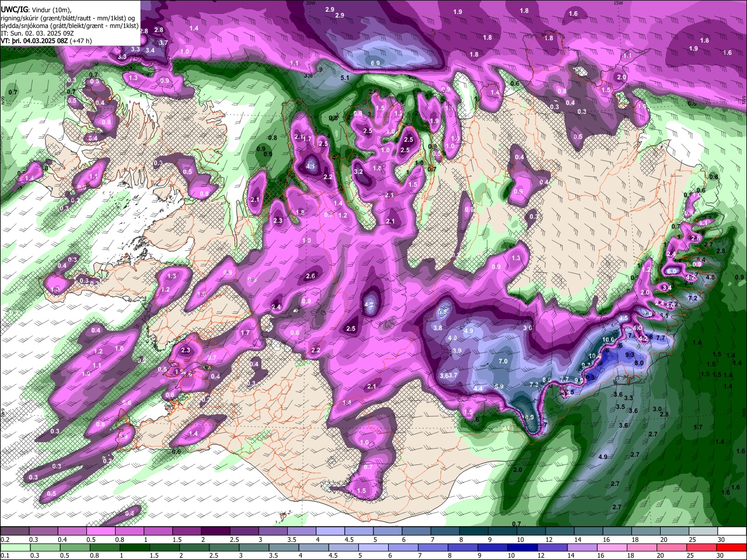The height and width of the screenshot is (560, 747).
Task: Click the snow scale swatch between 0.5 and 0.8
Action: click(100, 531)
